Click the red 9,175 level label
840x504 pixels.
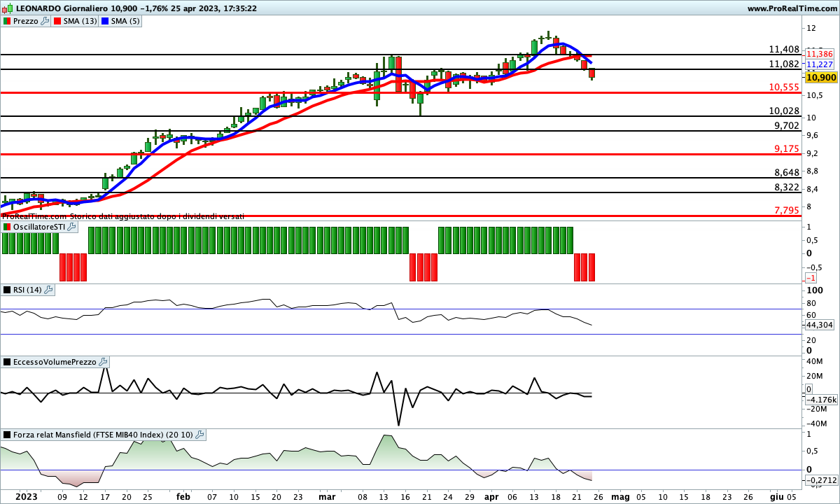coord(787,149)
